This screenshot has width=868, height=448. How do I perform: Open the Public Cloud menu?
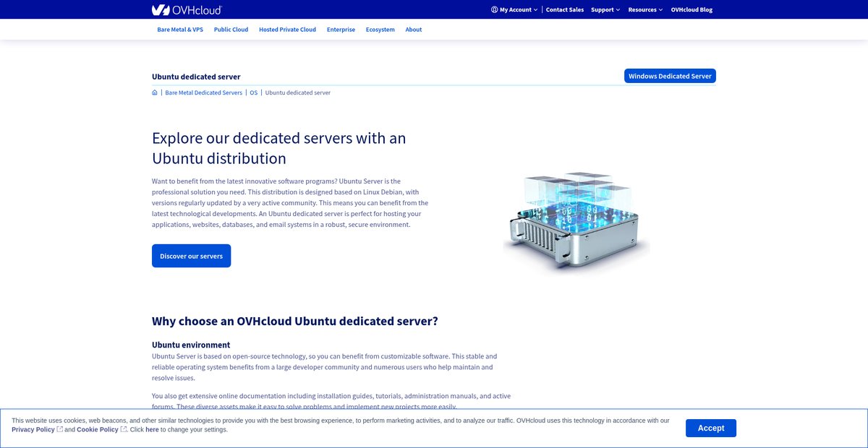tap(231, 30)
